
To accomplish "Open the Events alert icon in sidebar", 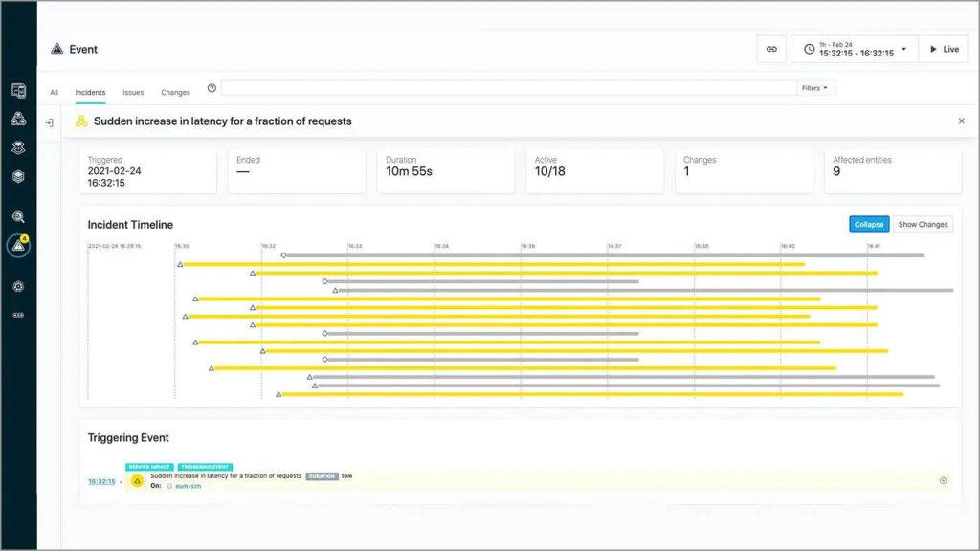I will point(18,246).
